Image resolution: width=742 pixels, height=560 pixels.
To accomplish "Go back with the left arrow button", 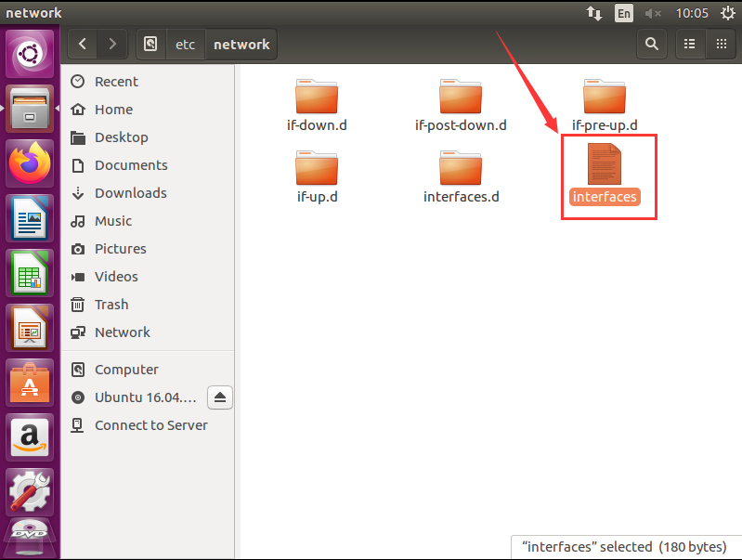I will point(83,44).
